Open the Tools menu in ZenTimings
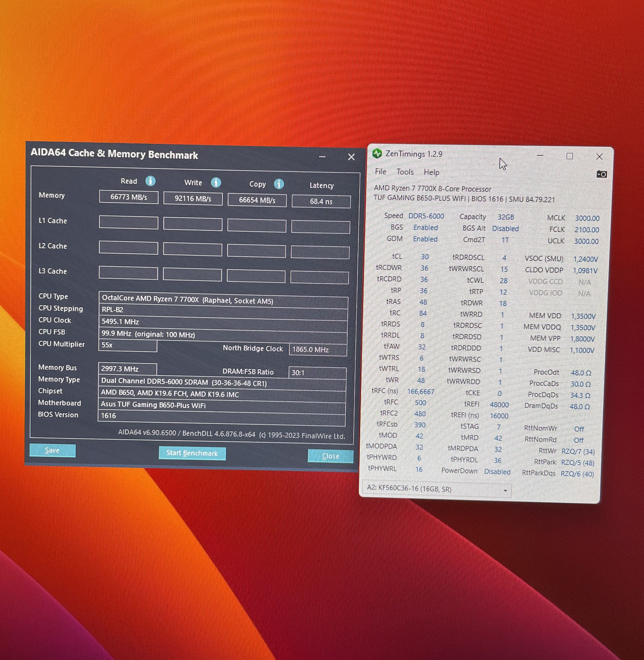This screenshot has height=660, width=644. [x=405, y=172]
